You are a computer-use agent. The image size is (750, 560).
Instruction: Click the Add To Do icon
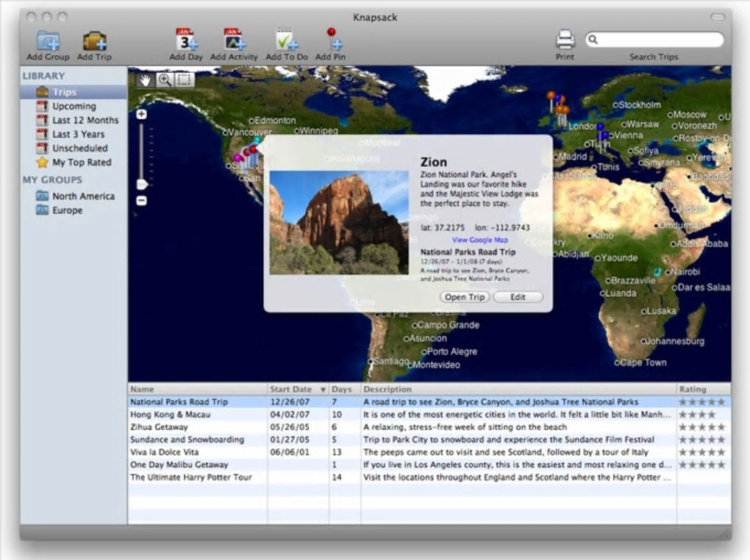click(x=285, y=40)
